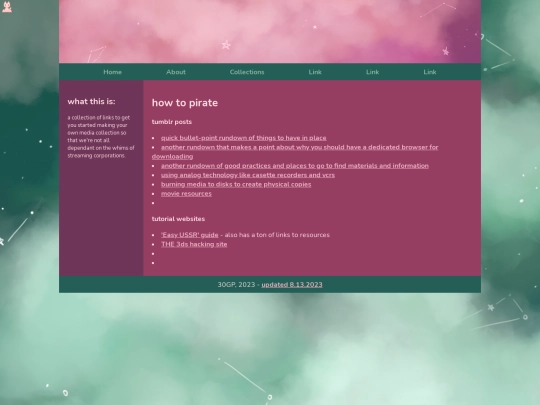Go to the About page
Image resolution: width=540 pixels, height=405 pixels.
(176, 72)
